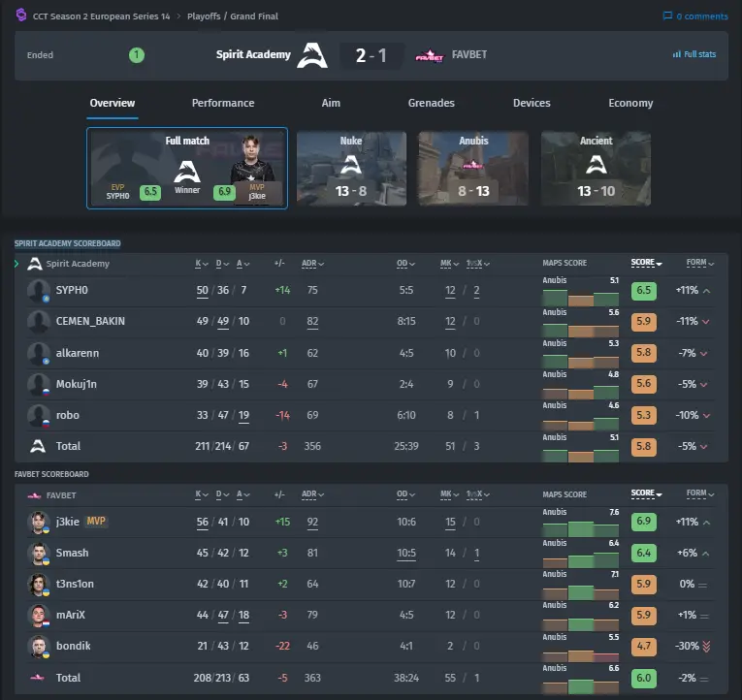The height and width of the screenshot is (700, 742).
Task: Click CEMEN_BAKIN's player avatar
Action: (x=39, y=322)
